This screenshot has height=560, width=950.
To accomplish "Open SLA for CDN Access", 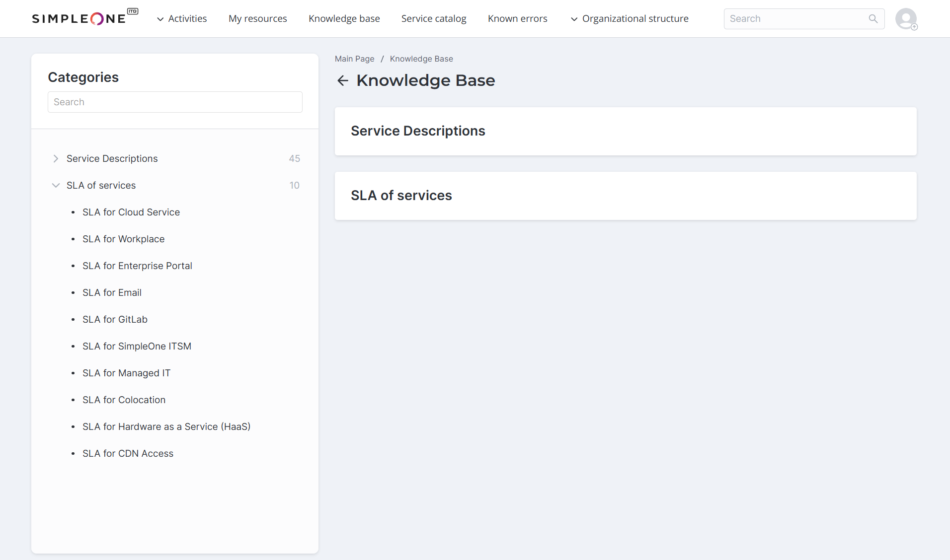I will click(128, 453).
